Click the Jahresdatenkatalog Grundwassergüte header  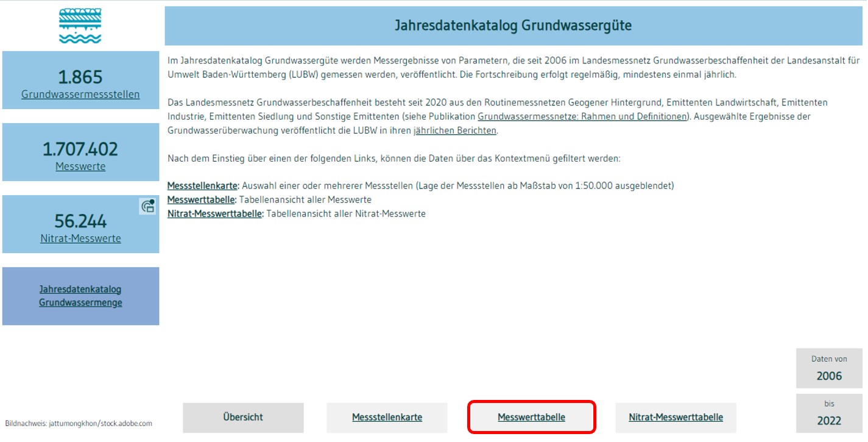513,26
